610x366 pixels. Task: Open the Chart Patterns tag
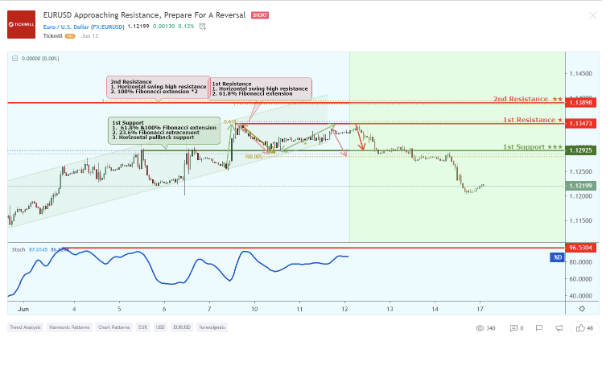coord(114,327)
